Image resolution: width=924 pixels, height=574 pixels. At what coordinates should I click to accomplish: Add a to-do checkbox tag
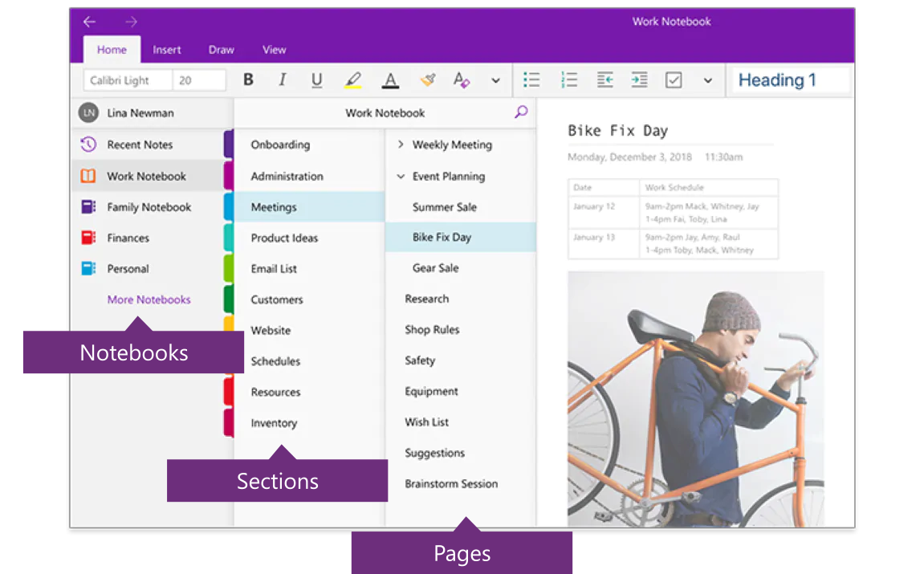(x=674, y=79)
